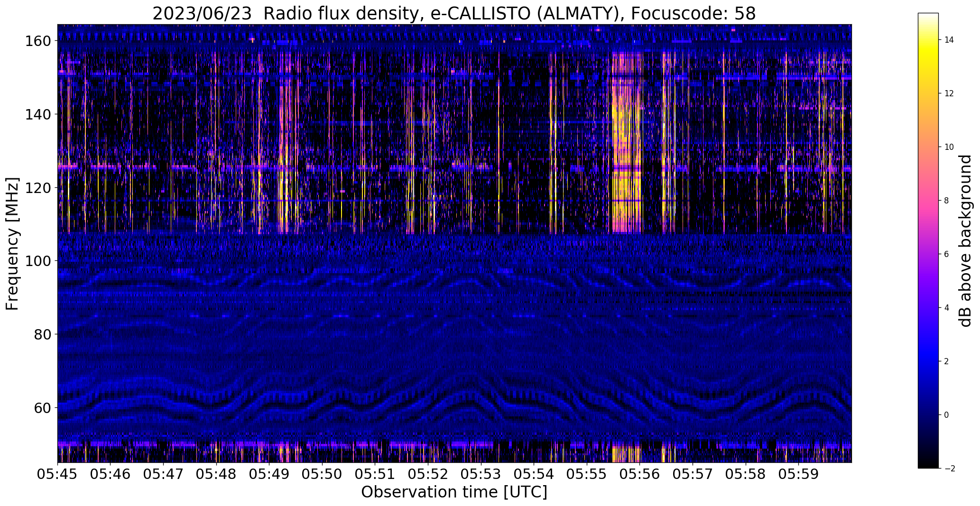
Task: Click the 05:53 time tick label
Action: click(x=481, y=474)
